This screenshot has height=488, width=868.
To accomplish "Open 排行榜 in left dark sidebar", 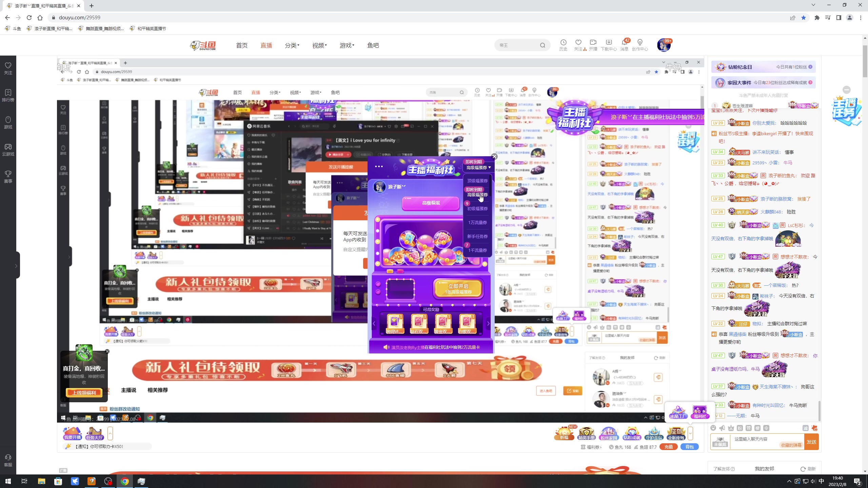I will pos(8,95).
